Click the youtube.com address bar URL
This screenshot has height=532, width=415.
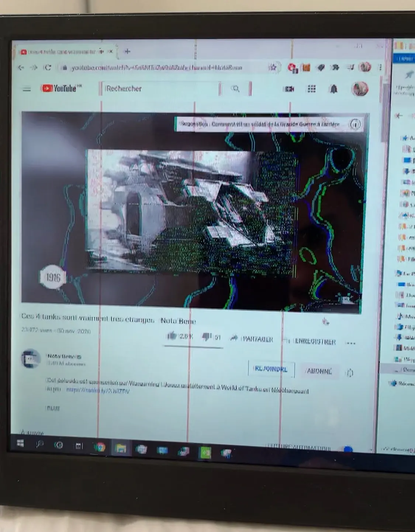[x=157, y=68]
